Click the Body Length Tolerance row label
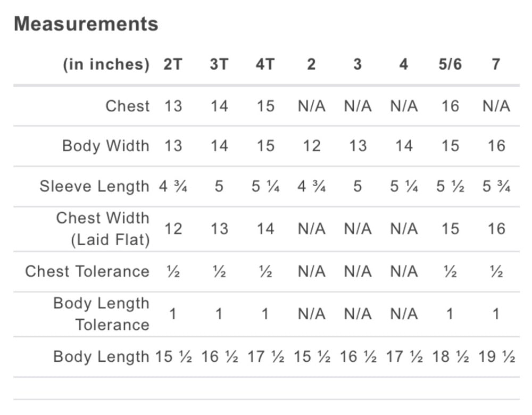This screenshot has height=415, width=532. click(x=102, y=314)
